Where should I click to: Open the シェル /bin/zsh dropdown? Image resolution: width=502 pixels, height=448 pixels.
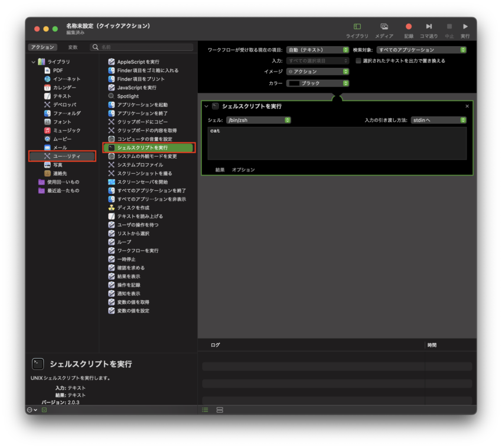point(258,120)
